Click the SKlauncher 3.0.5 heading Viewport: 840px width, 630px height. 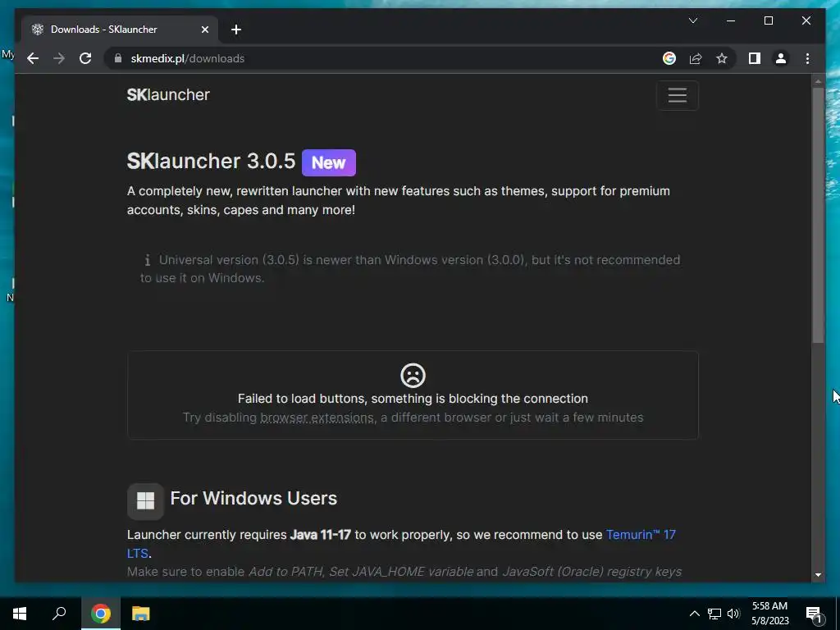tap(211, 162)
